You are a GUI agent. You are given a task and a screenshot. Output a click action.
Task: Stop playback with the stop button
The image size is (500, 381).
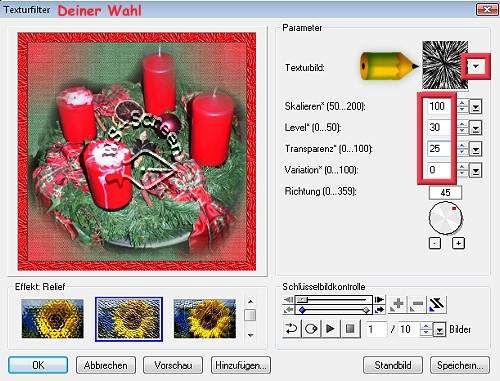[x=350, y=329]
